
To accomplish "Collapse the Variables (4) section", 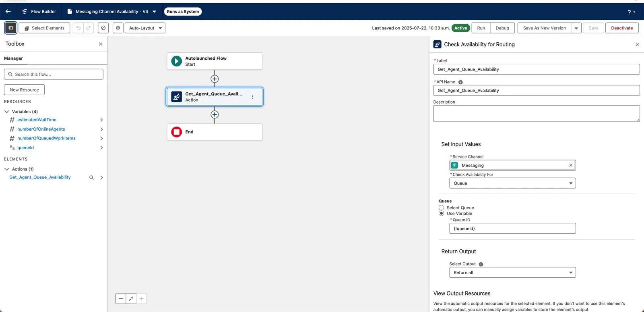I will [x=7, y=112].
